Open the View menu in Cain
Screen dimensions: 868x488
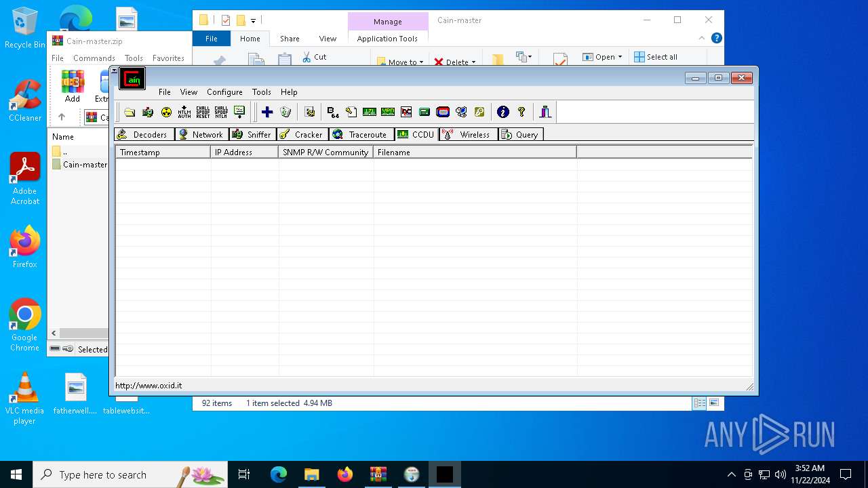[189, 92]
